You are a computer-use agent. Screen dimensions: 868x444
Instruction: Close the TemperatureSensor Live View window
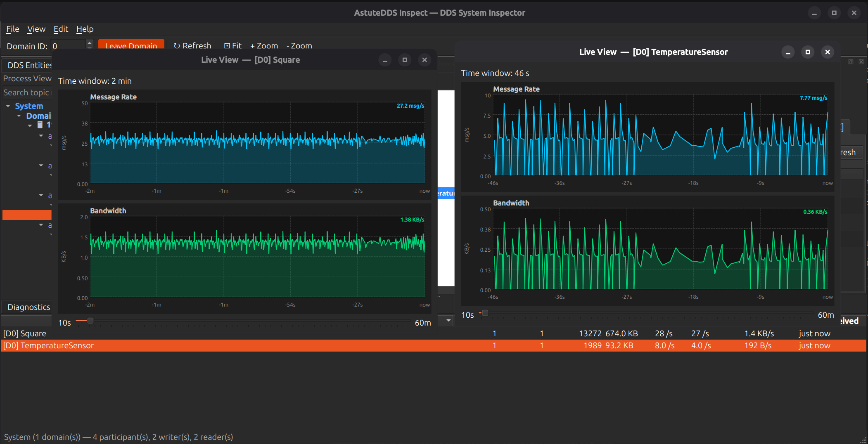coord(828,52)
